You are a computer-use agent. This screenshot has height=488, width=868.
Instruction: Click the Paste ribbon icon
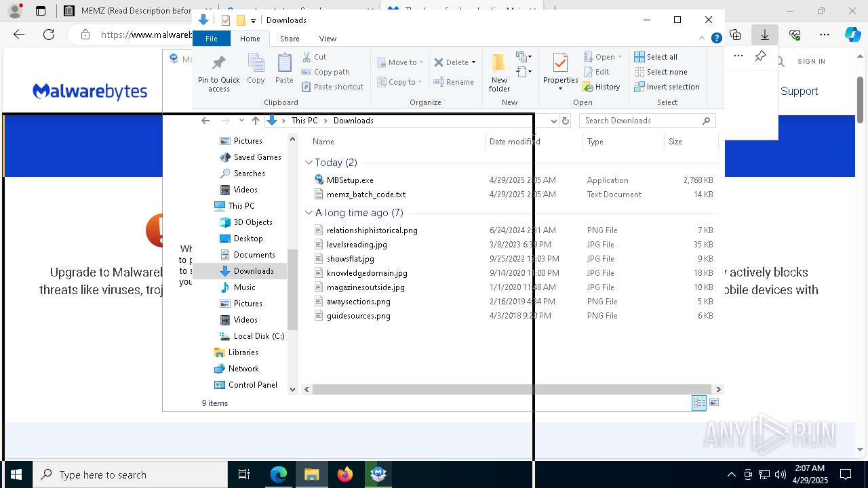[x=284, y=69]
